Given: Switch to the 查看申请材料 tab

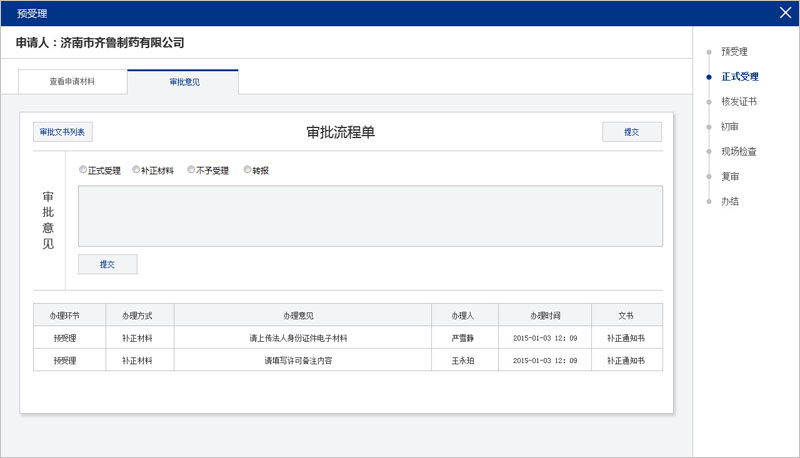Looking at the screenshot, I should [x=72, y=82].
